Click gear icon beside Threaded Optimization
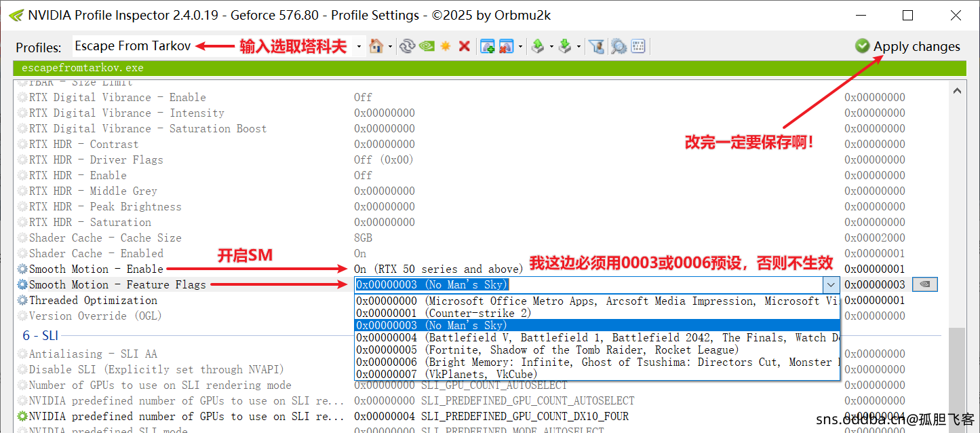The image size is (980, 433). tap(22, 300)
